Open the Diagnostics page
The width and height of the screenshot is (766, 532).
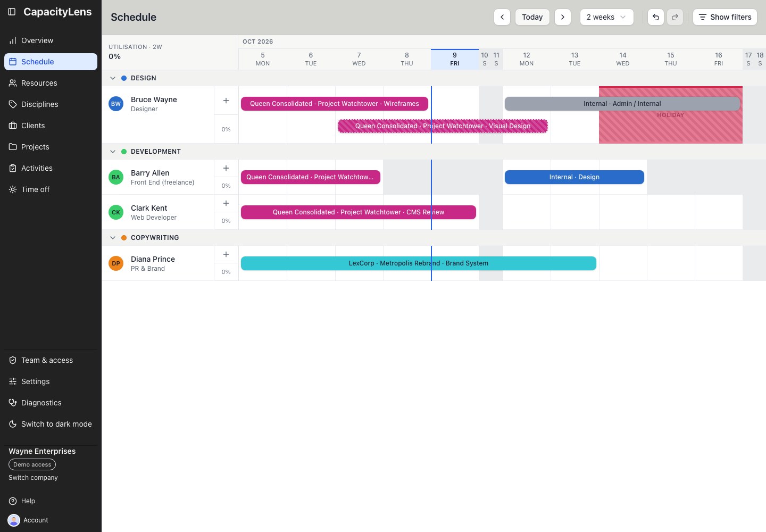click(51, 403)
